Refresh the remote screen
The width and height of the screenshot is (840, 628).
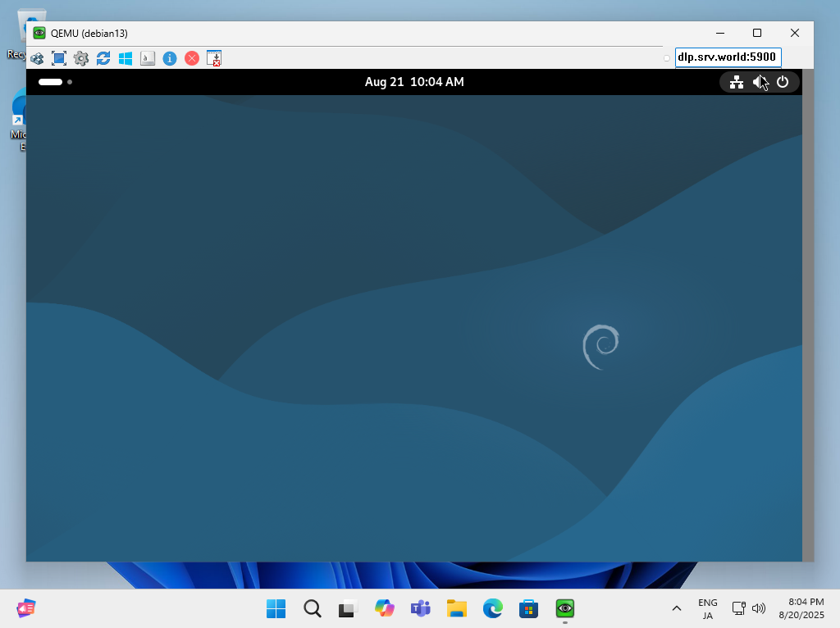tap(103, 58)
